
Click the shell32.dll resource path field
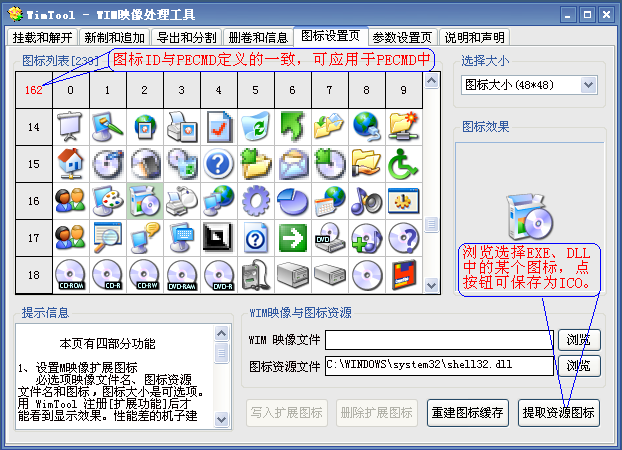[440, 365]
